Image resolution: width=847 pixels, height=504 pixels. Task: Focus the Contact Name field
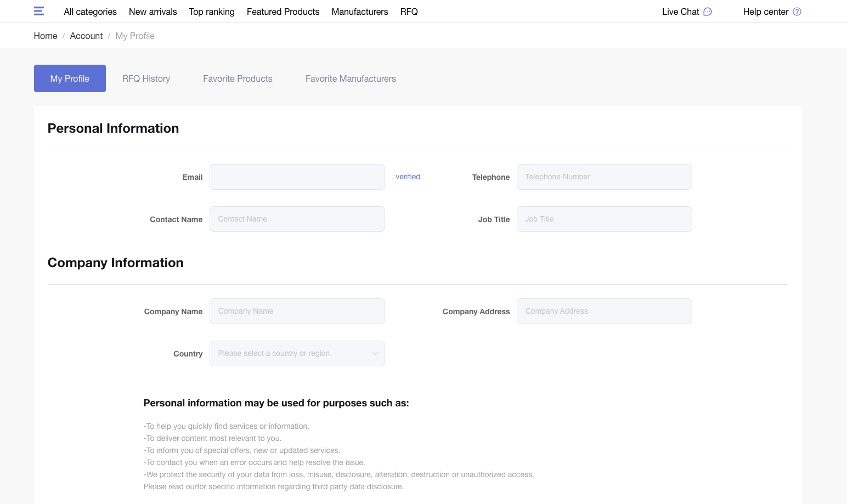click(x=297, y=219)
